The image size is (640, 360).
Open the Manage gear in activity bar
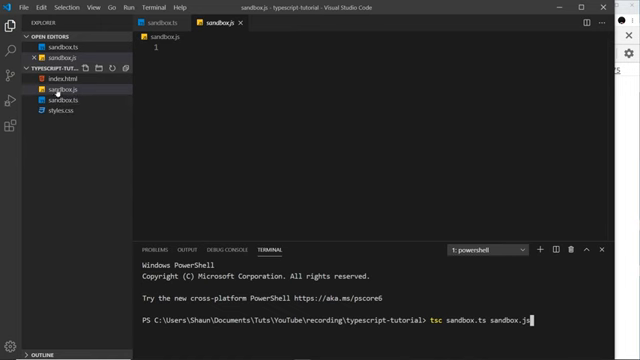click(x=10, y=347)
